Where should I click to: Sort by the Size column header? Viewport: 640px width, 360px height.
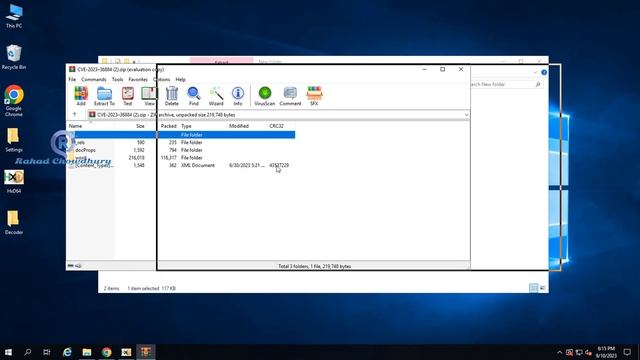coord(140,126)
